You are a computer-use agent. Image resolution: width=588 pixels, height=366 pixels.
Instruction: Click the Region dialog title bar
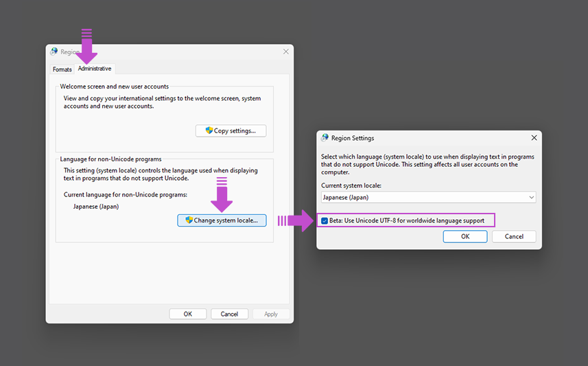click(172, 52)
